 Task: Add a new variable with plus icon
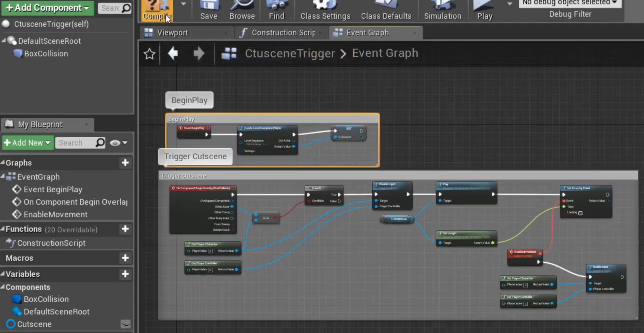pyautogui.click(x=125, y=274)
